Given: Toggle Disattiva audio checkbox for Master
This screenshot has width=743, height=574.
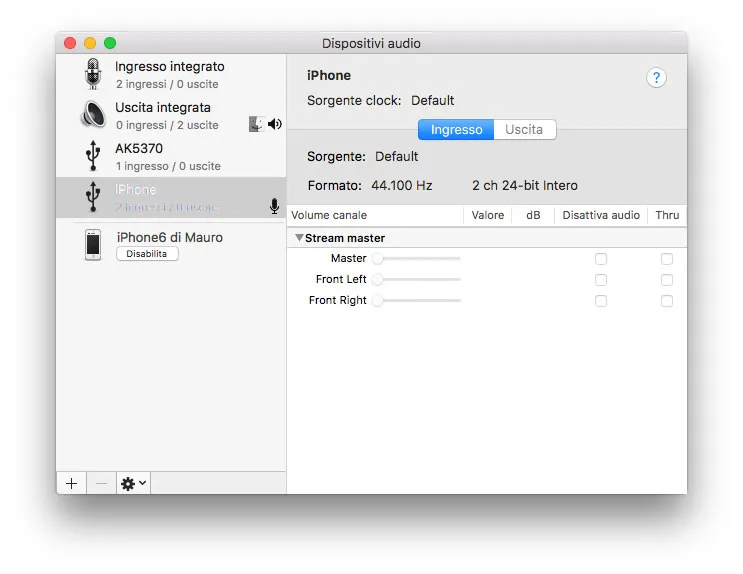Looking at the screenshot, I should (601, 259).
